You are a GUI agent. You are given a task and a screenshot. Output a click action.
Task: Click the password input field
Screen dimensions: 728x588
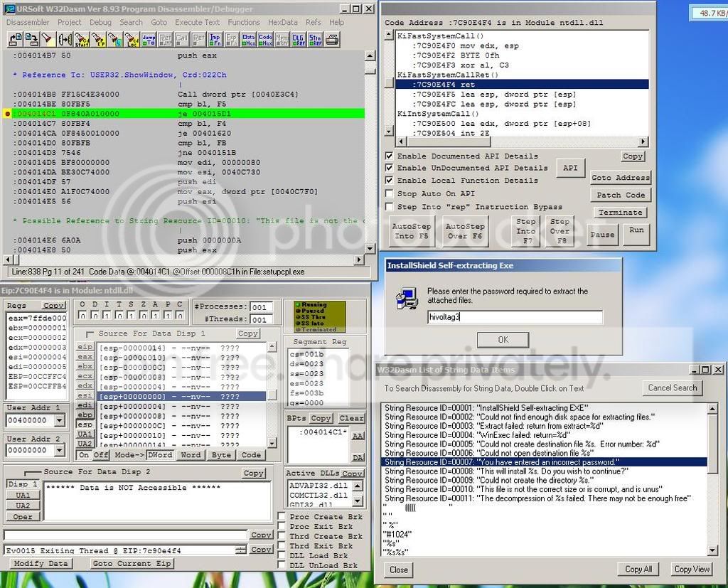pyautogui.click(x=515, y=317)
